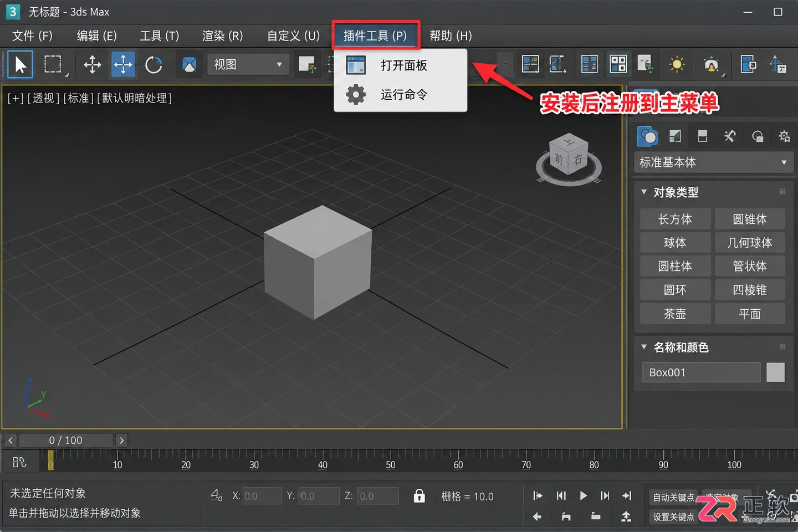Screen dimensions: 798x532
Task: Select the arrow Select Object tool
Action: coord(21,65)
